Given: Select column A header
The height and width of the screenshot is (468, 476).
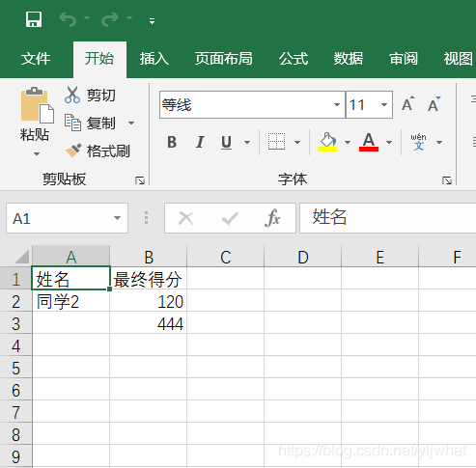Looking at the screenshot, I should (x=70, y=256).
